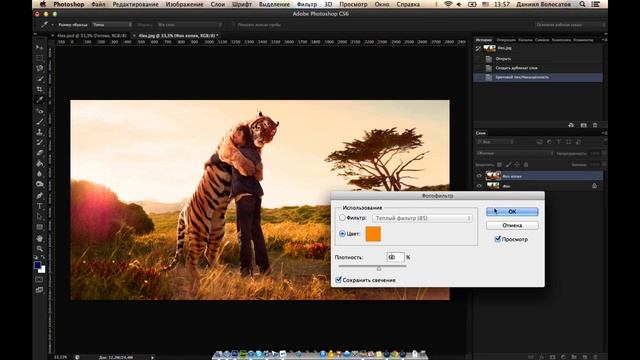Select the Eyedropper tool in toolbox

[40, 100]
